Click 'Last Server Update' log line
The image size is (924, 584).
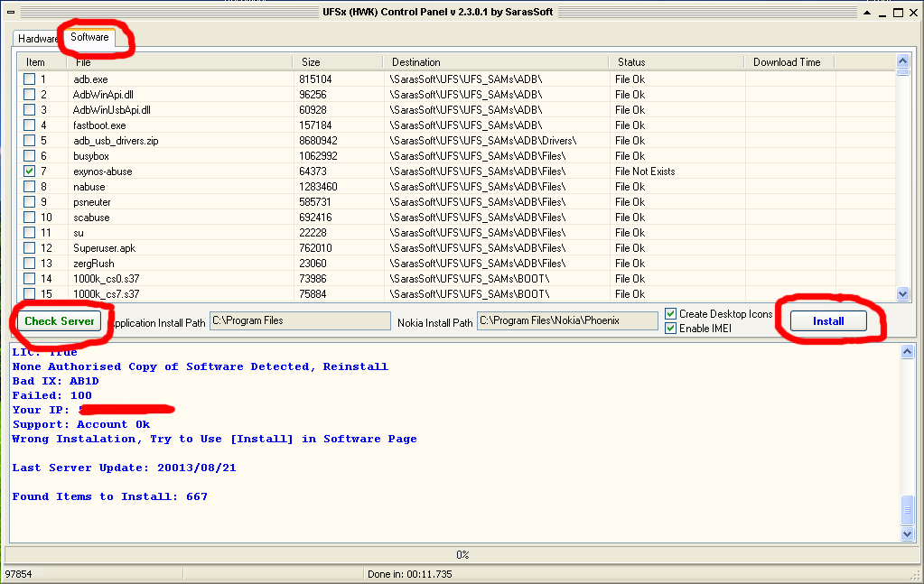[x=124, y=468]
